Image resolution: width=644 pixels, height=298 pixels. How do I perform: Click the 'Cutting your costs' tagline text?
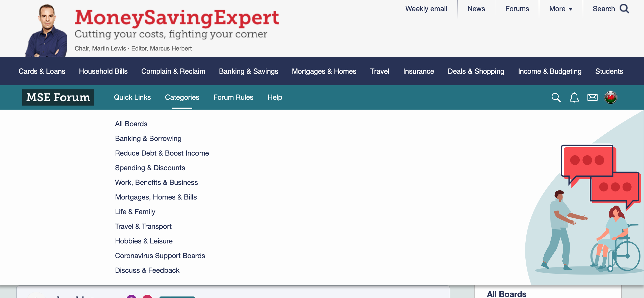tap(171, 34)
